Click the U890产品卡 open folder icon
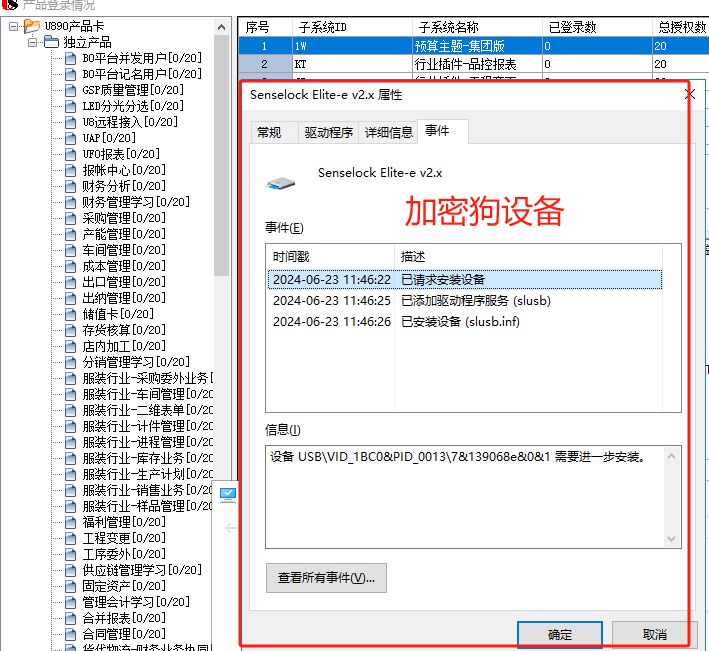This screenshot has width=709, height=651. coord(32,26)
